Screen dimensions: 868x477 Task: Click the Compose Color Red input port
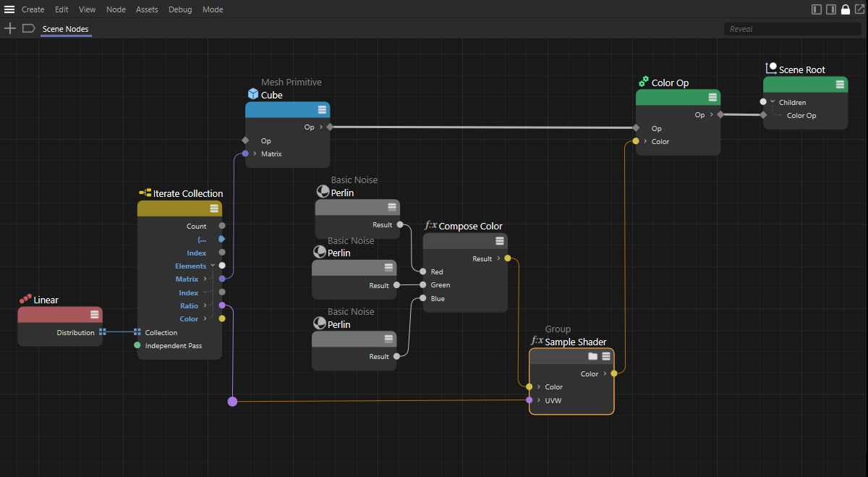(x=423, y=271)
